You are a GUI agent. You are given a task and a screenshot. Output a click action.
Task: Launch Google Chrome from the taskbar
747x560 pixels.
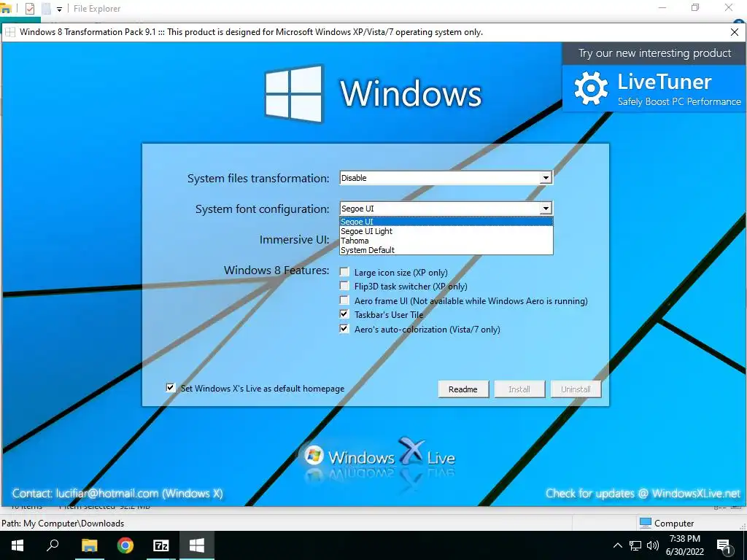[x=125, y=545]
